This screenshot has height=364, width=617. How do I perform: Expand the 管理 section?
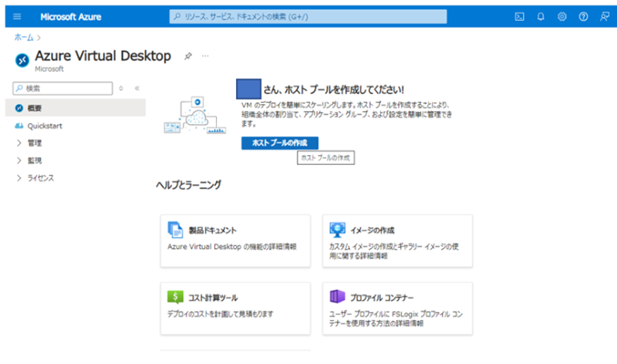[x=19, y=143]
